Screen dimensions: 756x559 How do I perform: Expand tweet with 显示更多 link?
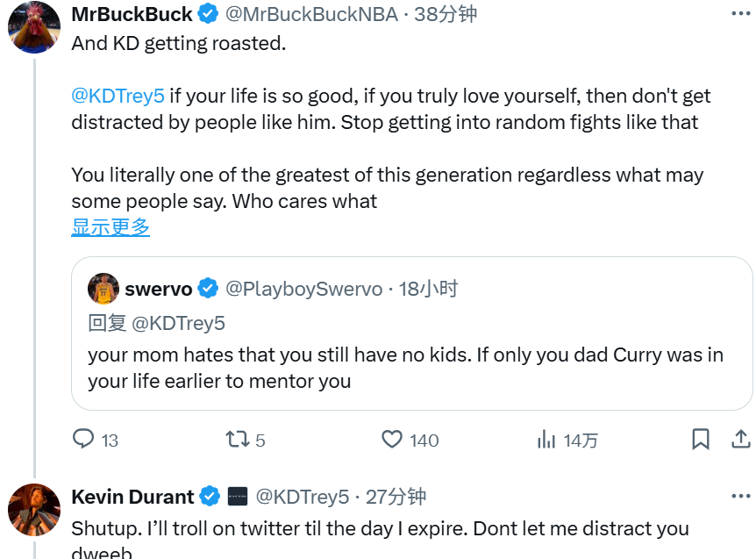tap(111, 227)
